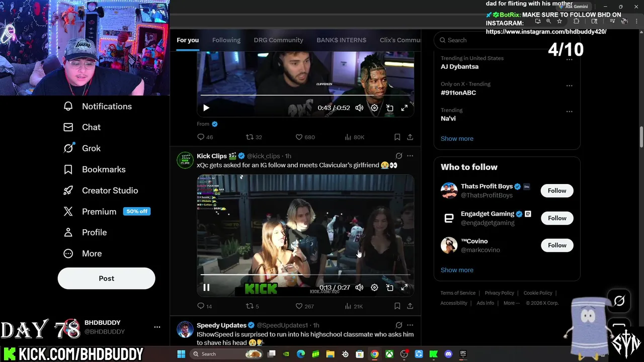Image resolution: width=644 pixels, height=362 pixels.
Task: Open BHDBUDDY account switcher menu
Action: coord(157,327)
